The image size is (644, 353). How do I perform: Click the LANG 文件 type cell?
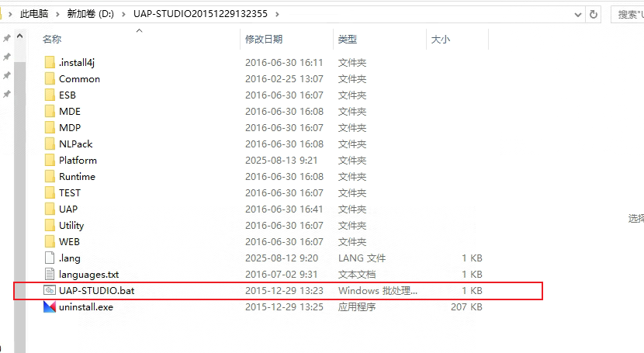point(362,258)
